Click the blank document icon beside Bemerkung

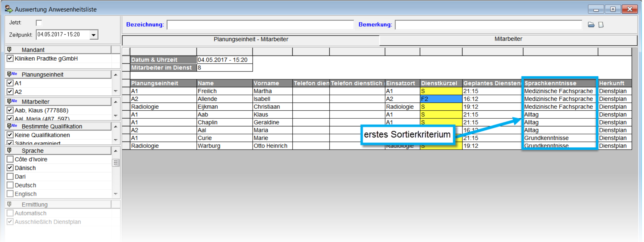pyautogui.click(x=601, y=25)
